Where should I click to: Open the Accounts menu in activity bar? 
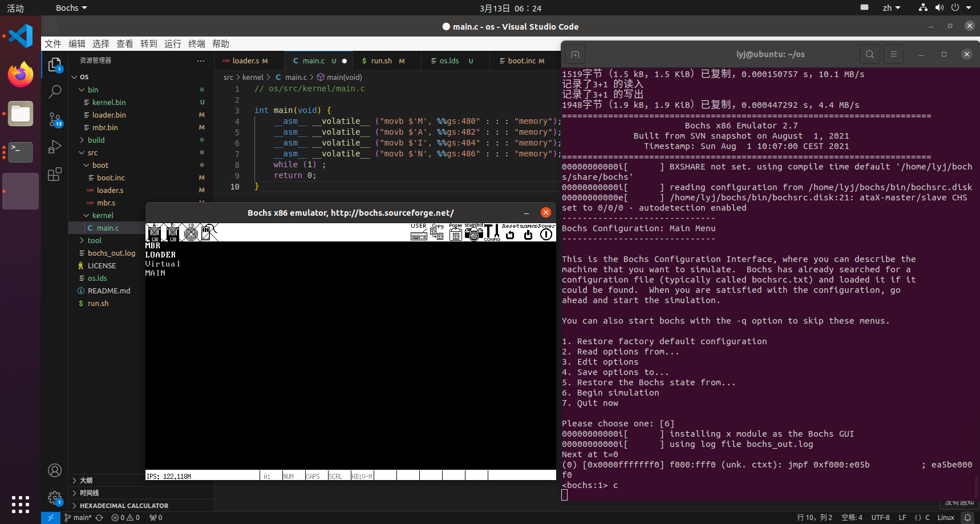55,470
